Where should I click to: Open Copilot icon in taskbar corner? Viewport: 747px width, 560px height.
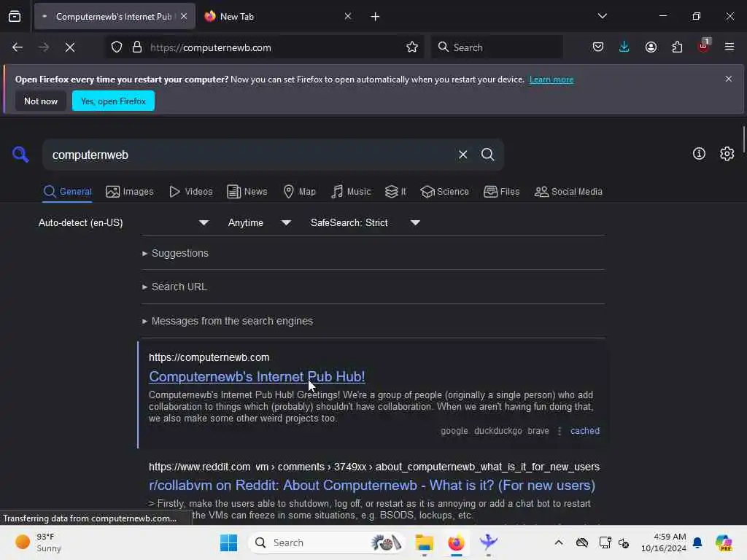pyautogui.click(x=724, y=542)
